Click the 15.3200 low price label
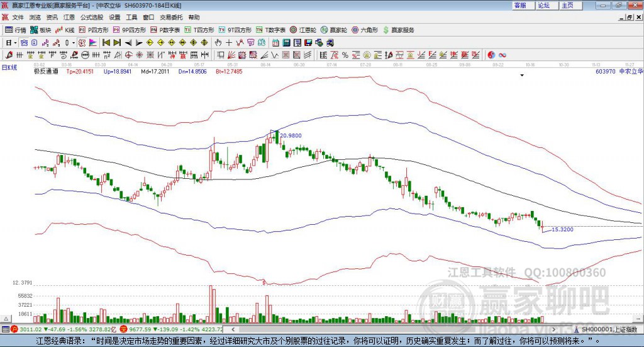Screen dimensions: 644x347 point(562,229)
